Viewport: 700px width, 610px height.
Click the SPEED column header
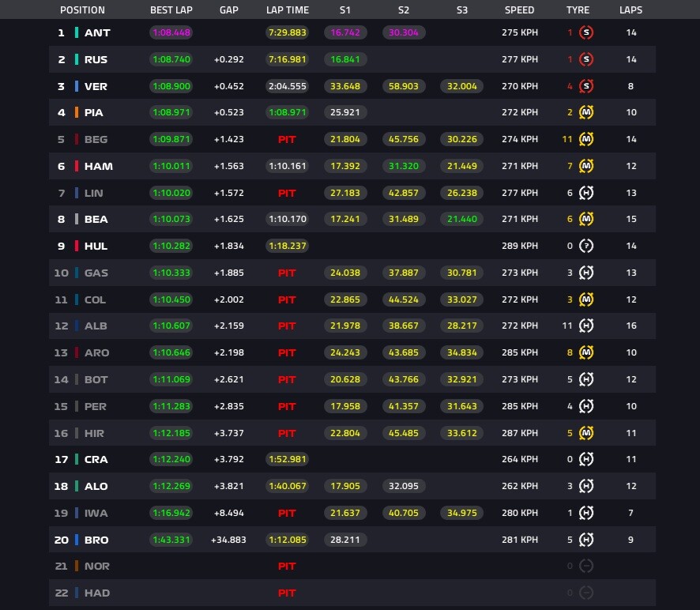(x=519, y=9)
